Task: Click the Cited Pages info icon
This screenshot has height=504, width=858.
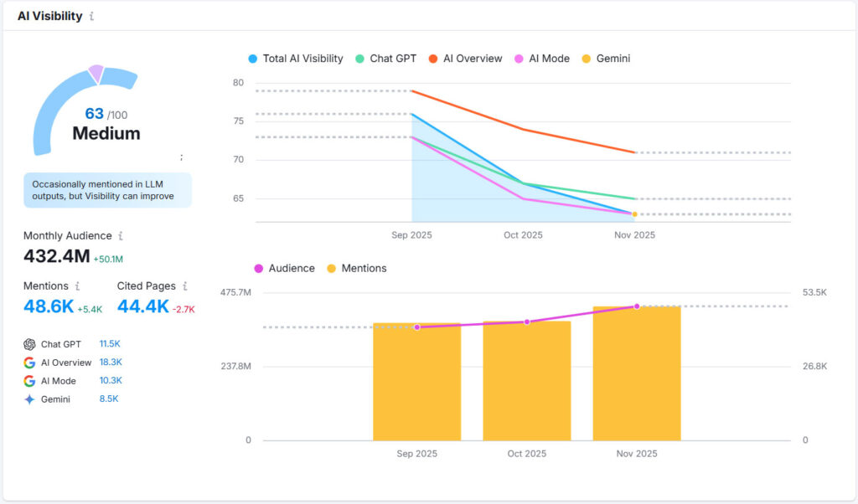Action: [x=185, y=286]
